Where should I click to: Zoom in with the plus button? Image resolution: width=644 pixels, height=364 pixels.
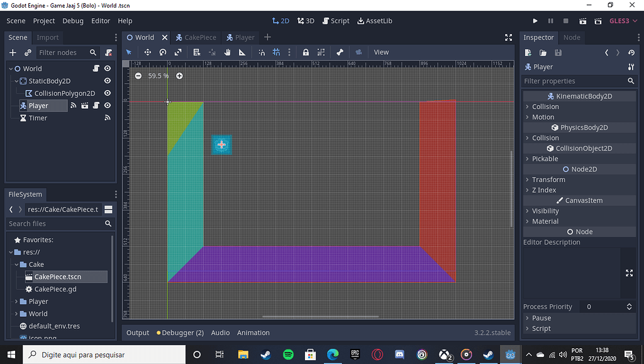pyautogui.click(x=179, y=76)
